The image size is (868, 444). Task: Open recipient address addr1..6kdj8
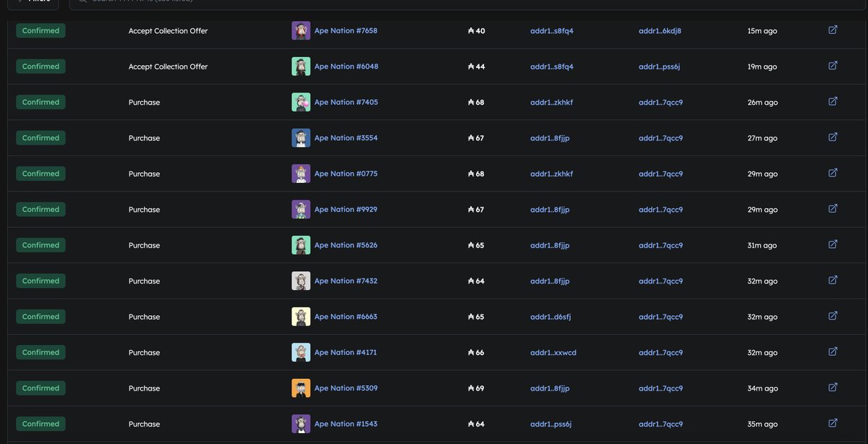[x=660, y=31]
